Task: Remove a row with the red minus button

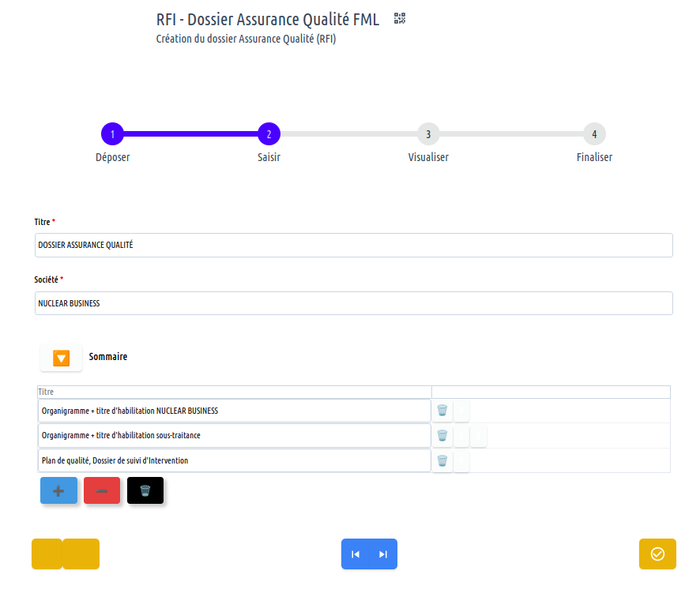Action: 102,491
